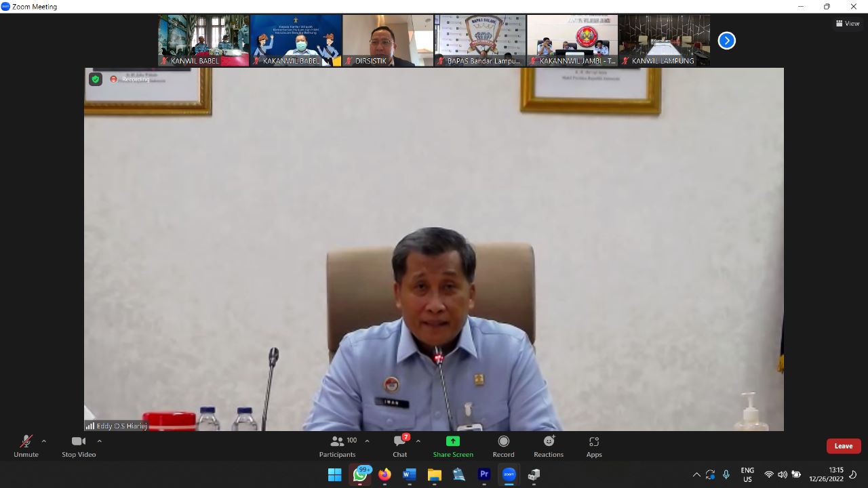Expand the Participants options chevron
868x488 pixels.
click(x=367, y=441)
